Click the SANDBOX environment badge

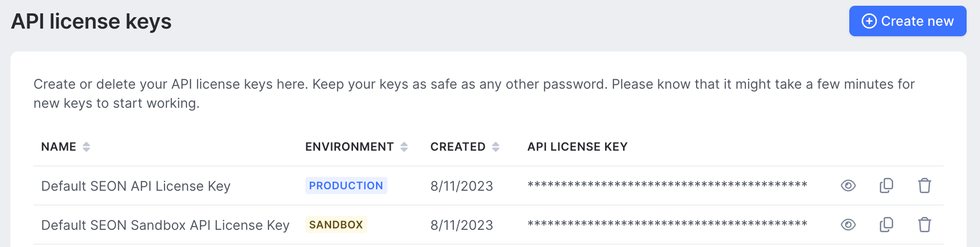click(x=336, y=225)
